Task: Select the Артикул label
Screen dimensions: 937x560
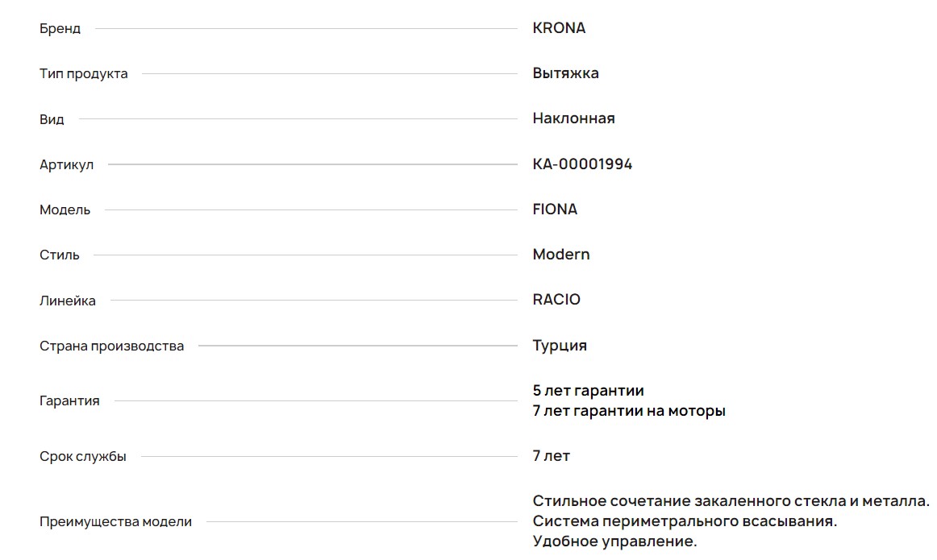Action: coord(66,165)
